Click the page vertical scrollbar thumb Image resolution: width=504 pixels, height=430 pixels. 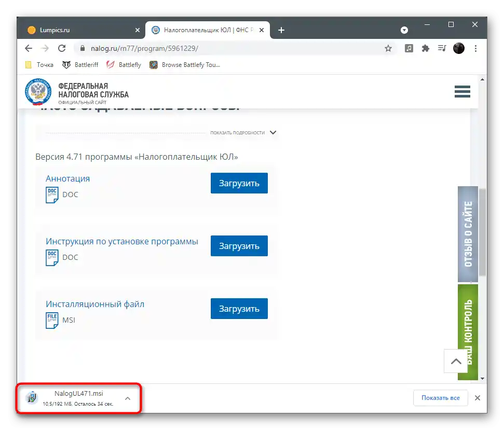(482, 232)
